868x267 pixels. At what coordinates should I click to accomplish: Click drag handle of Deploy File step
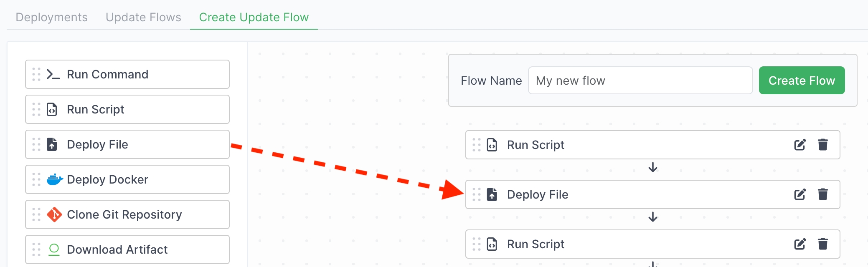coord(477,194)
